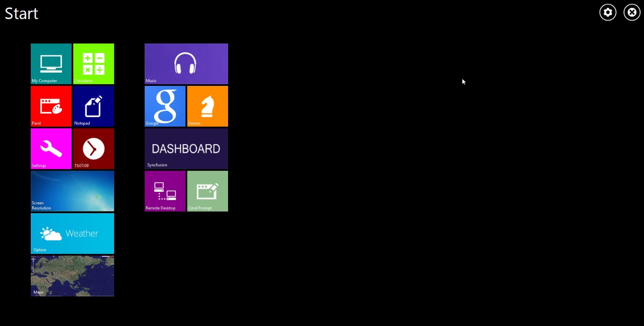Open the Notepad tile
The height and width of the screenshot is (326, 644).
coord(93,106)
